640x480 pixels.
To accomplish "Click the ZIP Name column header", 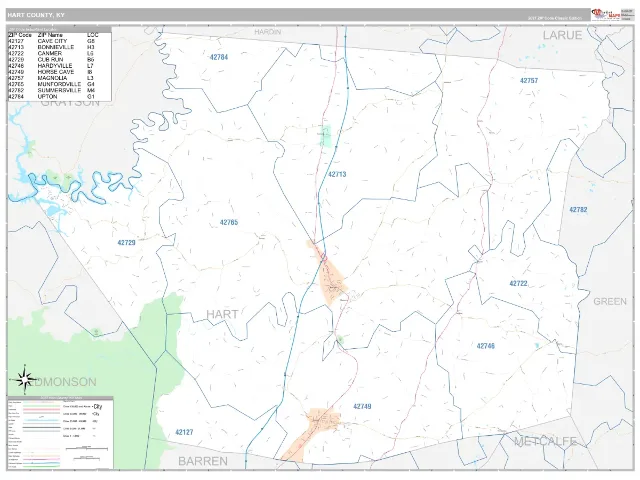I will pos(50,35).
